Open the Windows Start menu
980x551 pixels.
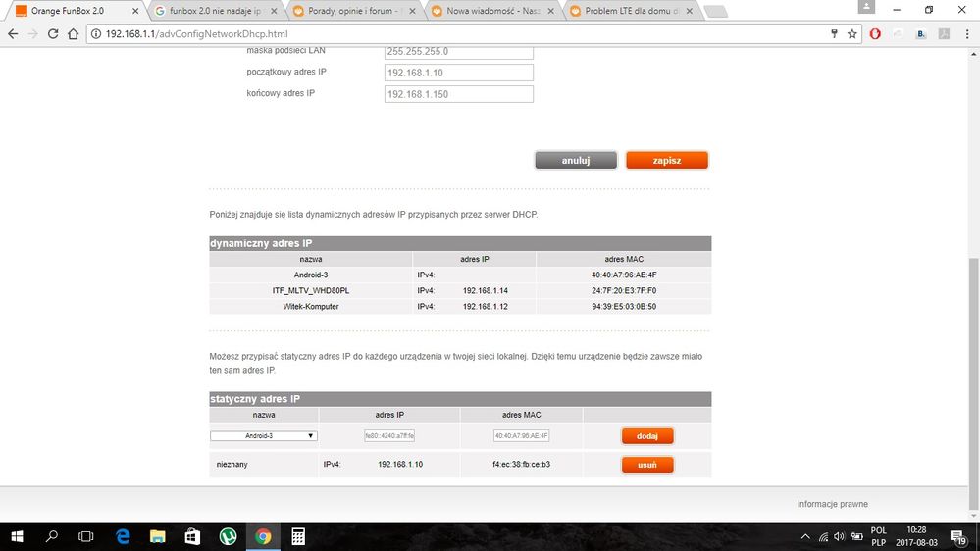tap(17, 536)
